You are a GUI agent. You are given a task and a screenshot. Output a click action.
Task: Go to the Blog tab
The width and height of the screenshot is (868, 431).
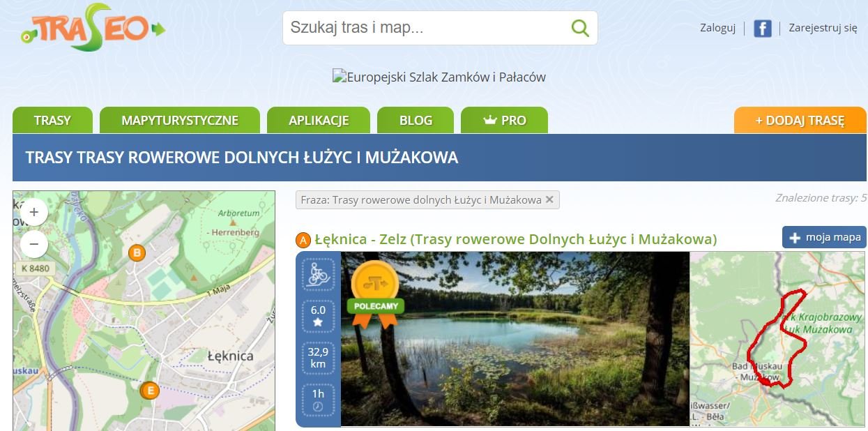pyautogui.click(x=416, y=120)
